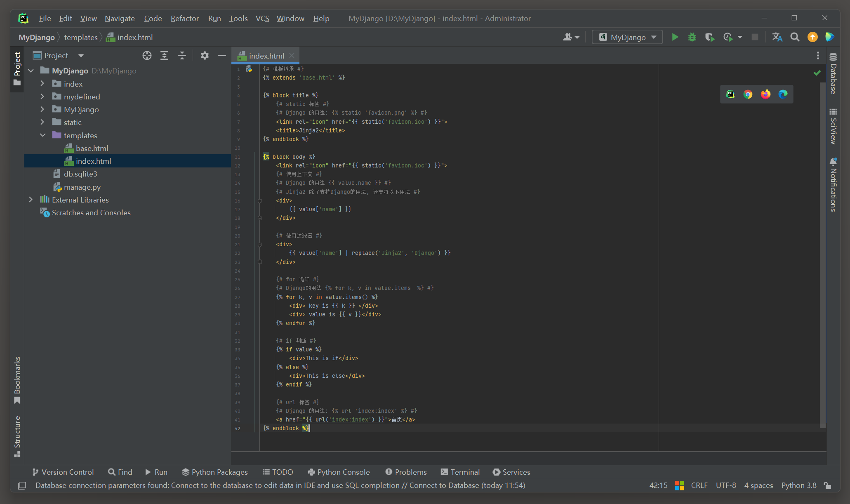This screenshot has height=504, width=850.
Task: Open the VCS menu in menu bar
Action: click(263, 18)
